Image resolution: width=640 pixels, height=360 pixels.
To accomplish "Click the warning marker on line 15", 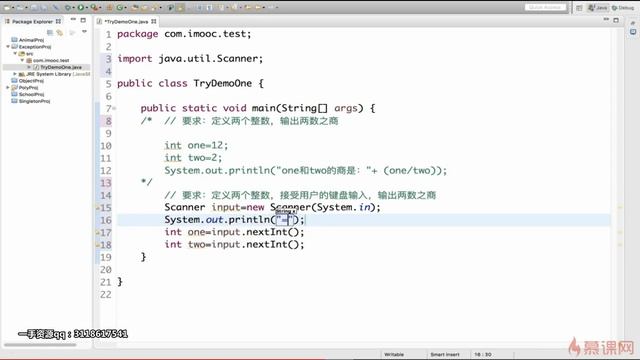I will pyautogui.click(x=98, y=207).
